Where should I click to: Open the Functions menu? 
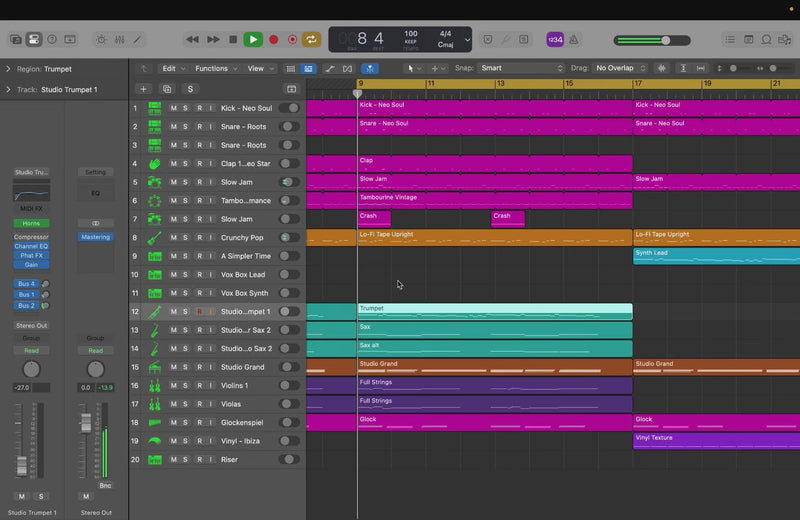click(215, 69)
